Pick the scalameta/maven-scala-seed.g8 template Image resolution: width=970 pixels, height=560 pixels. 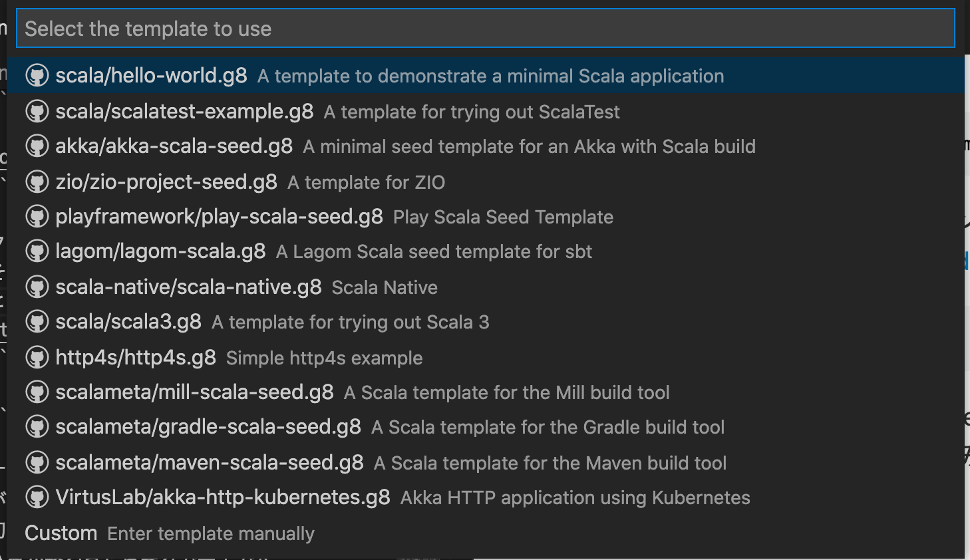point(208,462)
